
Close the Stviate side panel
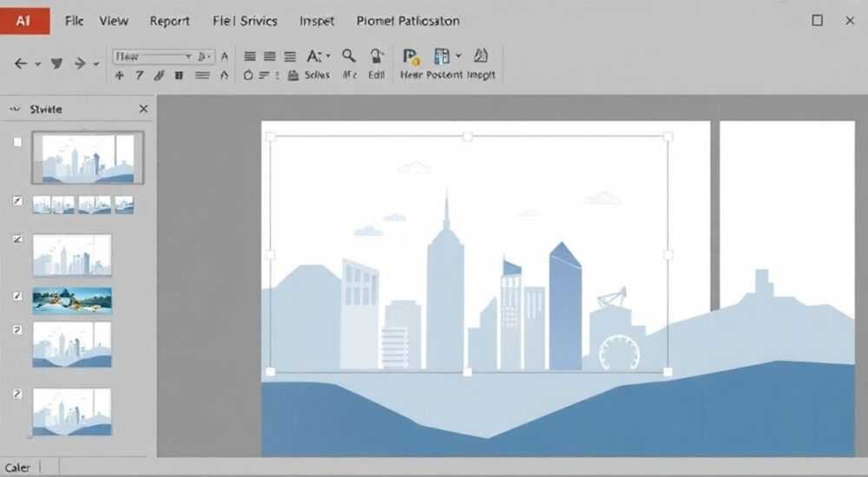pyautogui.click(x=143, y=109)
